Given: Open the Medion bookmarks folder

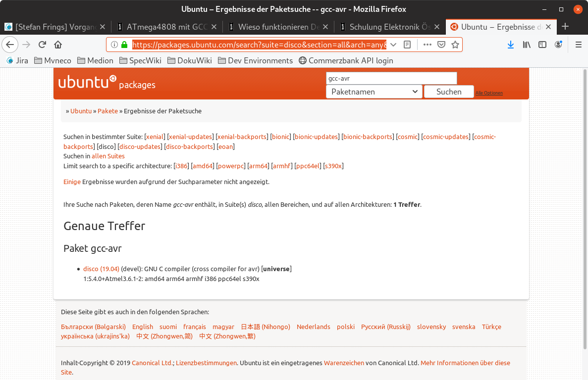Looking at the screenshot, I should click(x=95, y=61).
